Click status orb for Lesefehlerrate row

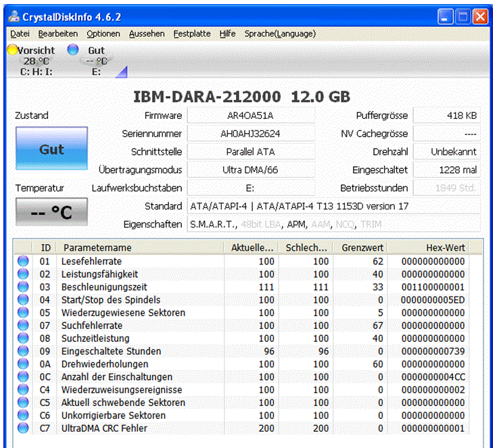pos(23,261)
